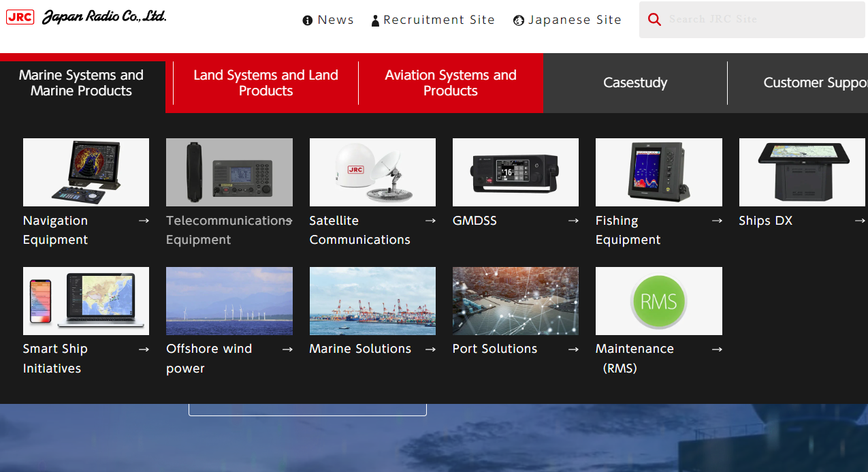Open Port Solutions network thumbnail
868x472 pixels.
[515, 301]
